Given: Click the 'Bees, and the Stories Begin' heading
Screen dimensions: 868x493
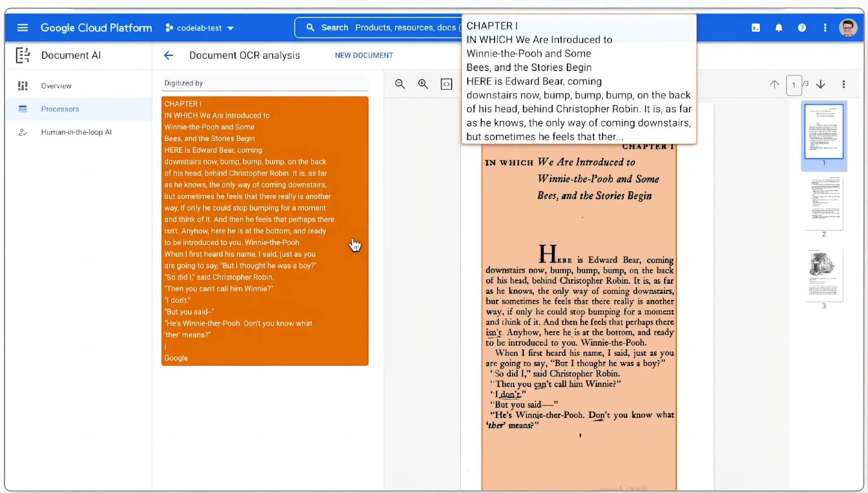Looking at the screenshot, I should [x=594, y=195].
